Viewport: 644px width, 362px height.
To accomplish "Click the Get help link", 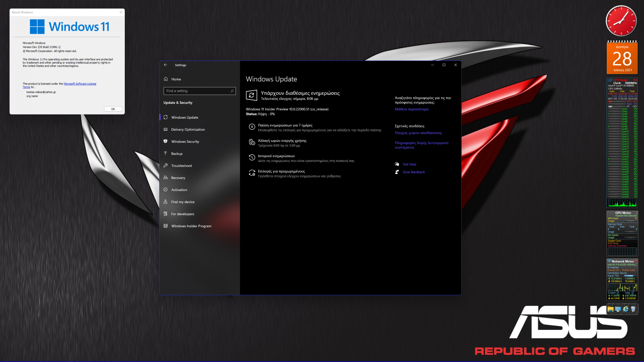I will click(x=409, y=164).
